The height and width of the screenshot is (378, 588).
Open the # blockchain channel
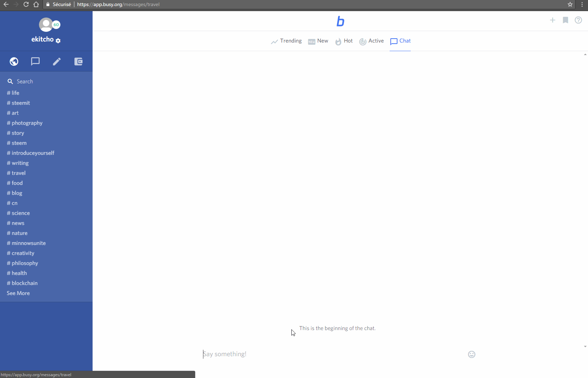pyautogui.click(x=22, y=283)
